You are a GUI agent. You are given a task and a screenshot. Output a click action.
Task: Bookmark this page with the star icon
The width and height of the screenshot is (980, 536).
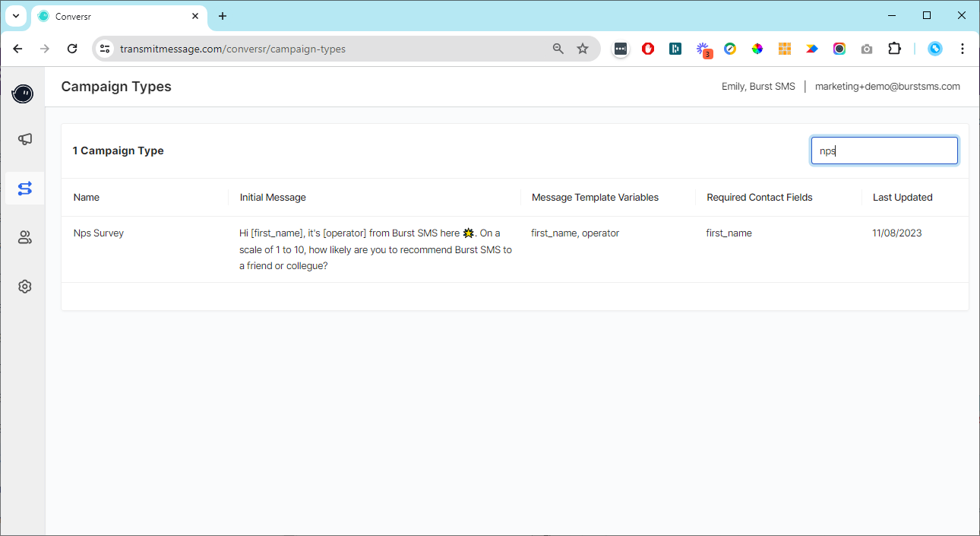[x=583, y=49]
